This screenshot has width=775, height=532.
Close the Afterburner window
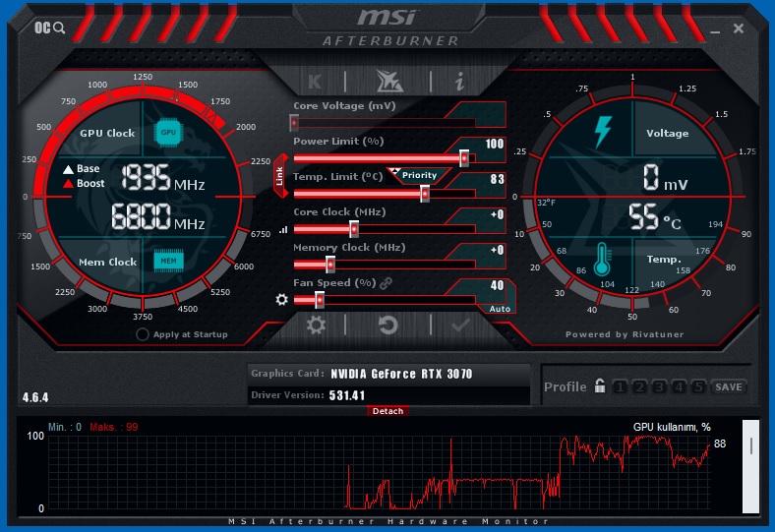(x=739, y=29)
